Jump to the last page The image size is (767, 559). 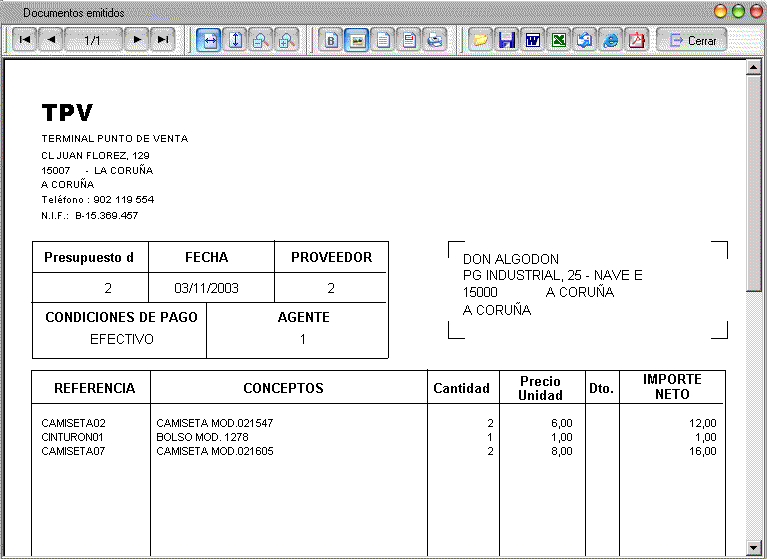(x=162, y=40)
